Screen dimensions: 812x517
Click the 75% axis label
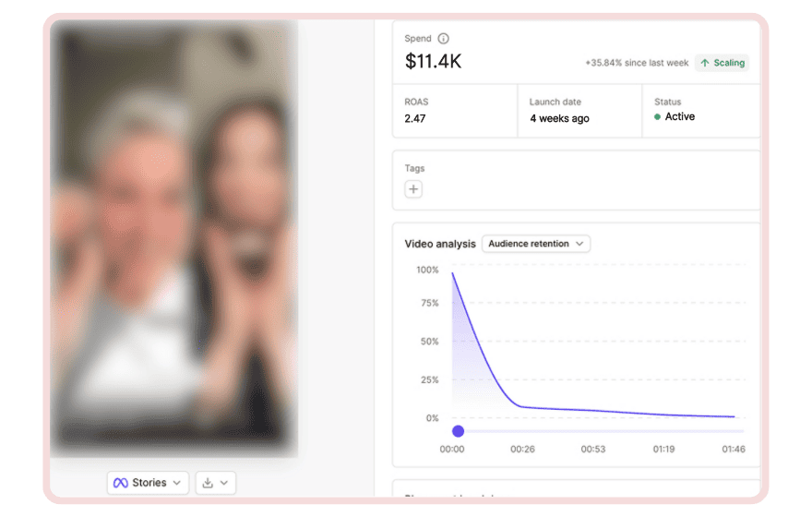(430, 303)
